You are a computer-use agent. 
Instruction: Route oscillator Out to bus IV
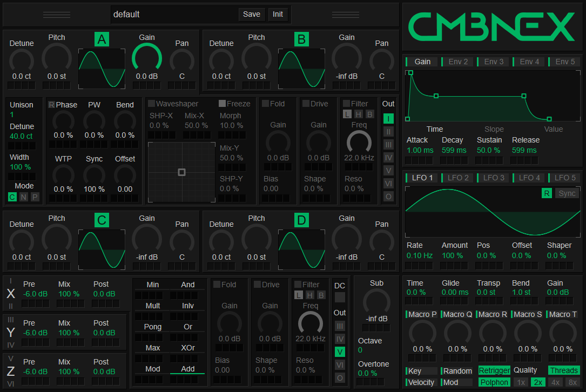(388, 158)
